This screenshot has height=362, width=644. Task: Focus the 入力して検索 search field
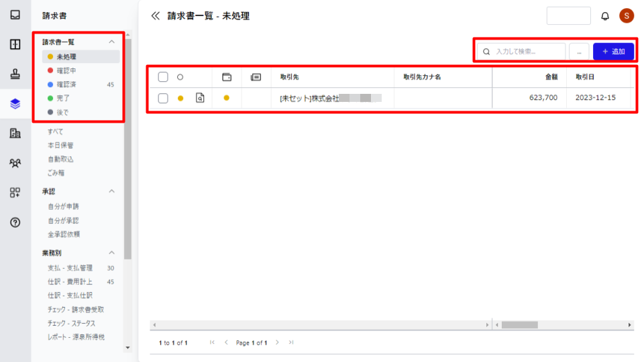(x=521, y=52)
